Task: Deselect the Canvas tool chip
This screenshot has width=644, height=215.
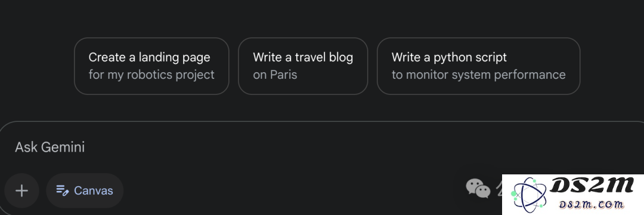Action: pyautogui.click(x=85, y=191)
